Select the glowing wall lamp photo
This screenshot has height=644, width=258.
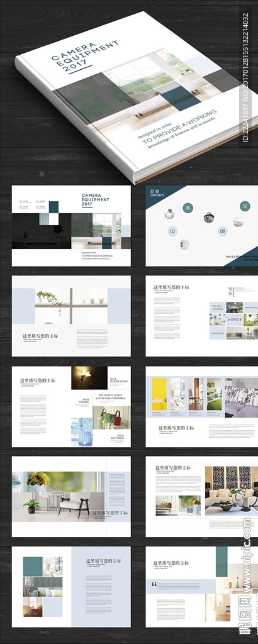tap(84, 378)
